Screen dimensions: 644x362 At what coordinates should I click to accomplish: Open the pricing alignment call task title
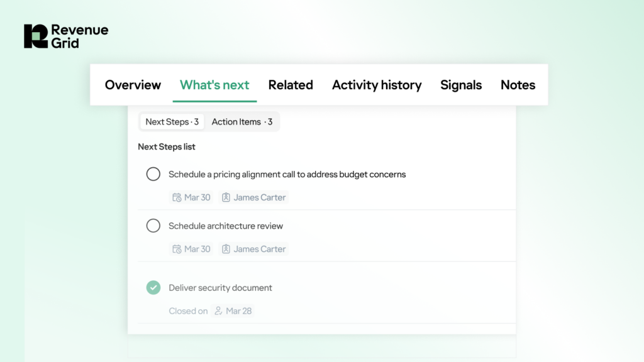coord(287,174)
